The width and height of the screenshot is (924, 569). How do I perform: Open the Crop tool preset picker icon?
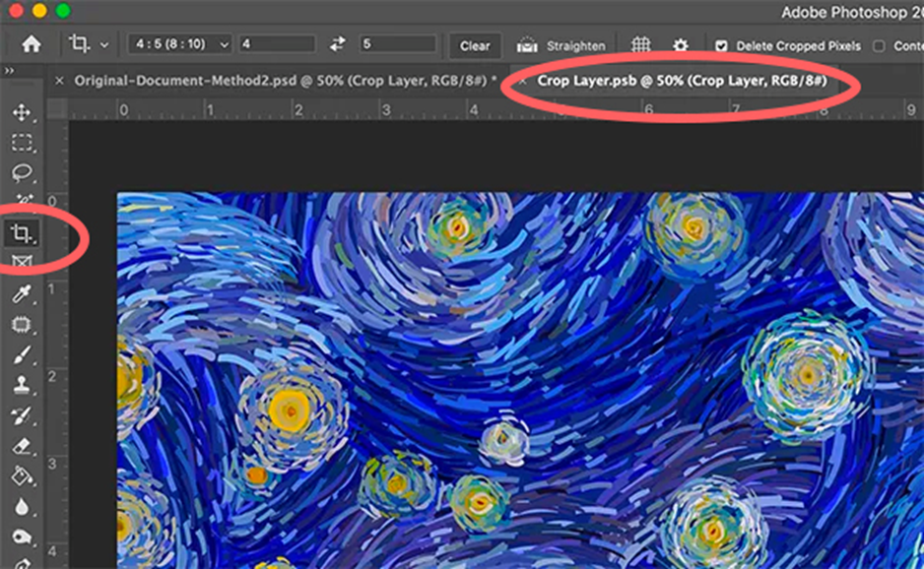click(79, 44)
